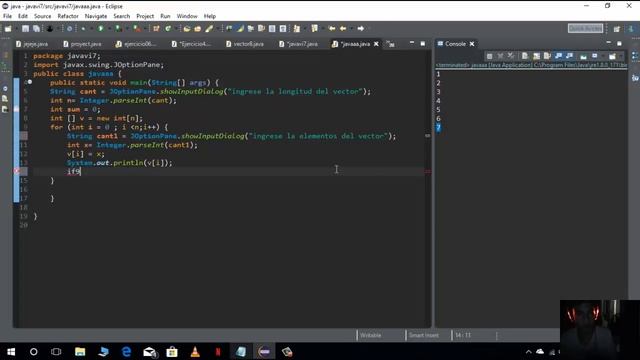
Task: Open the New file dropdown arrow
Action: tap(16, 29)
